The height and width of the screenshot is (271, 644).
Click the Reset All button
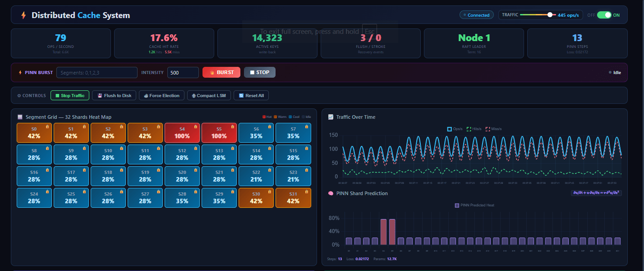(251, 95)
